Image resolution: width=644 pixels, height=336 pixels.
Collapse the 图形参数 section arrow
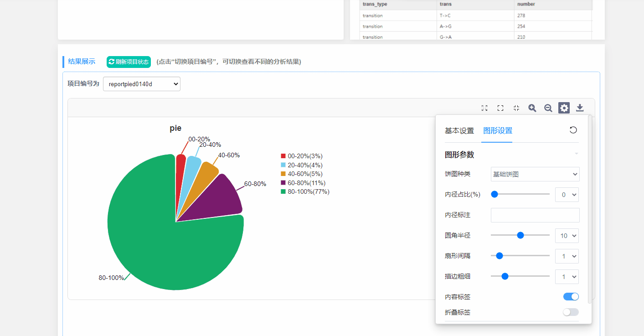click(577, 154)
